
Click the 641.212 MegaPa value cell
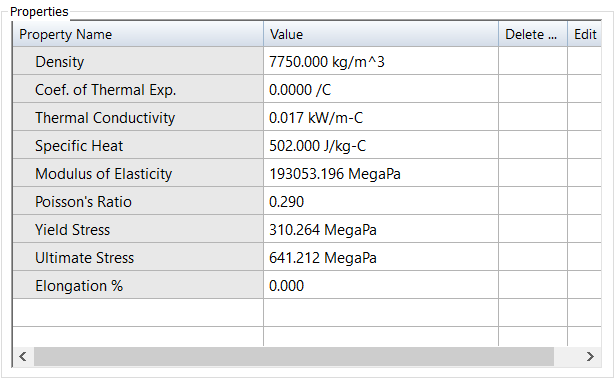pos(381,257)
